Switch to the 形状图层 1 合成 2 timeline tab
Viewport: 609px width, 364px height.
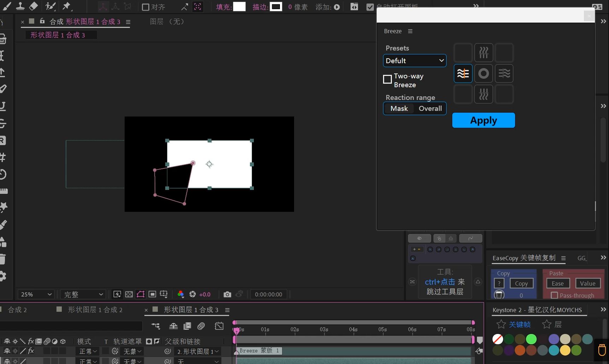pos(95,310)
